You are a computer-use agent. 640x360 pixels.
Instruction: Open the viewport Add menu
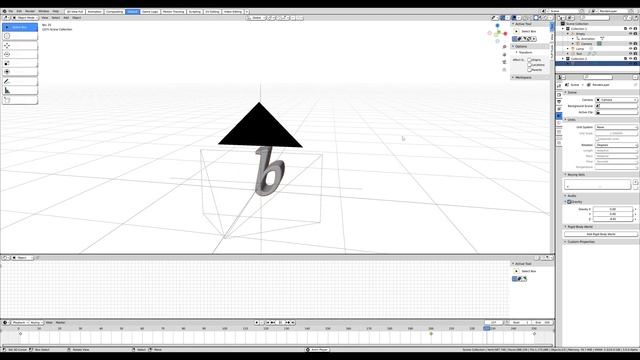[66, 18]
